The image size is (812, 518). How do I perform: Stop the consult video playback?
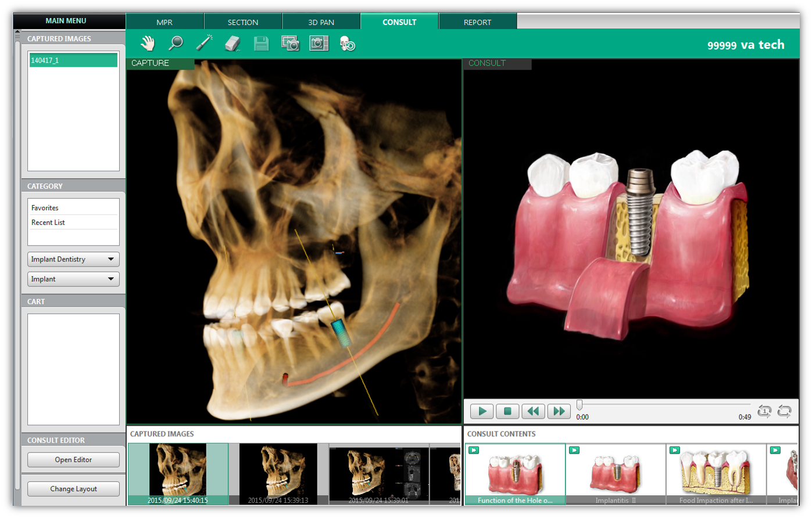tap(507, 411)
